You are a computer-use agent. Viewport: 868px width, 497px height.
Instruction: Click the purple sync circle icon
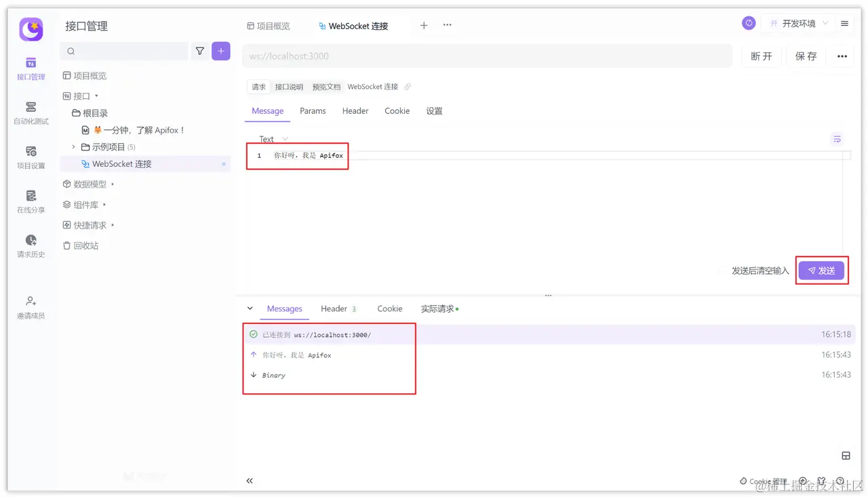(749, 23)
